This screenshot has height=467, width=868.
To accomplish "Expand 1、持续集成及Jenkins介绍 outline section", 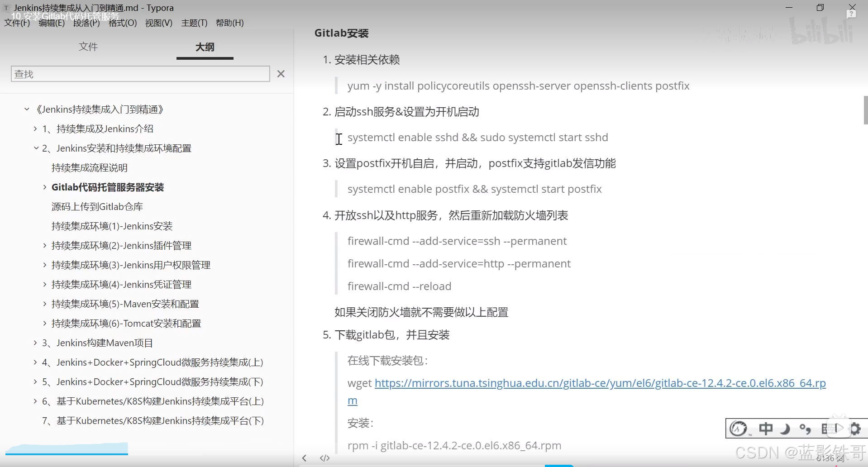I will 36,129.
